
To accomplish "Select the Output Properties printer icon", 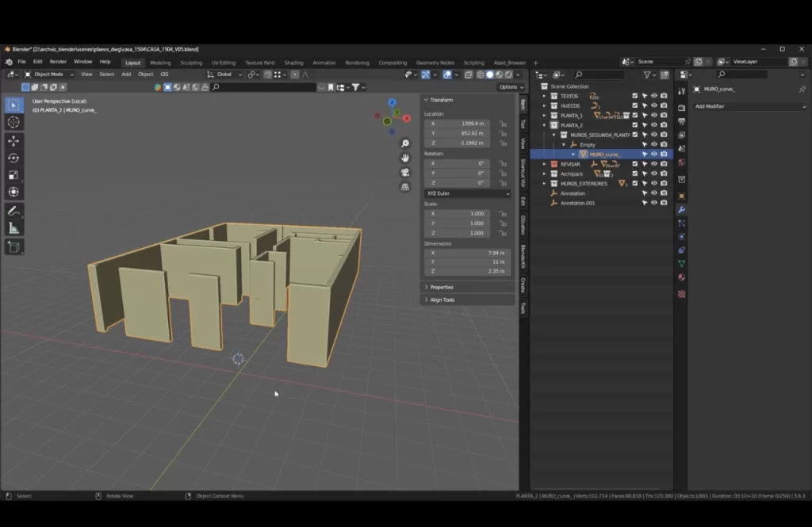I will [x=680, y=120].
